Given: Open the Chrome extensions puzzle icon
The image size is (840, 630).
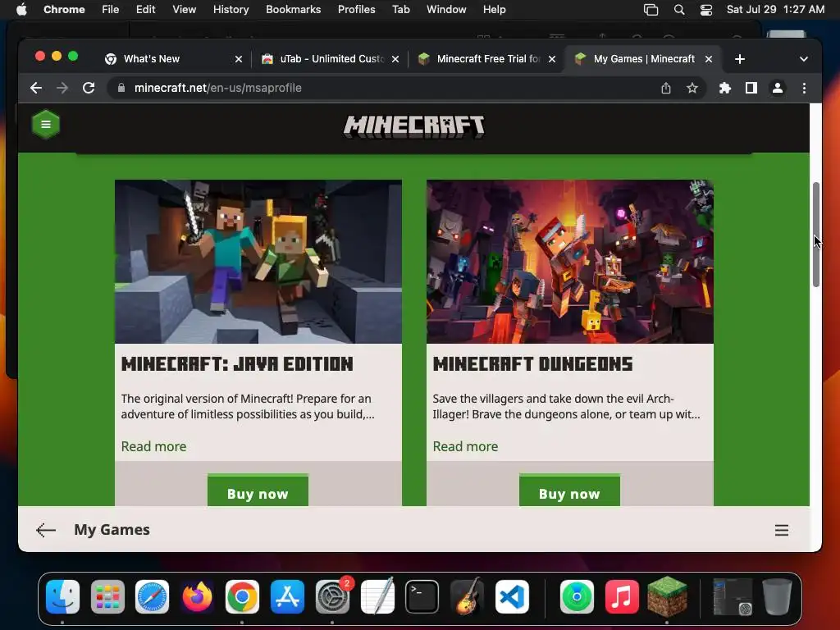Looking at the screenshot, I should coord(725,88).
